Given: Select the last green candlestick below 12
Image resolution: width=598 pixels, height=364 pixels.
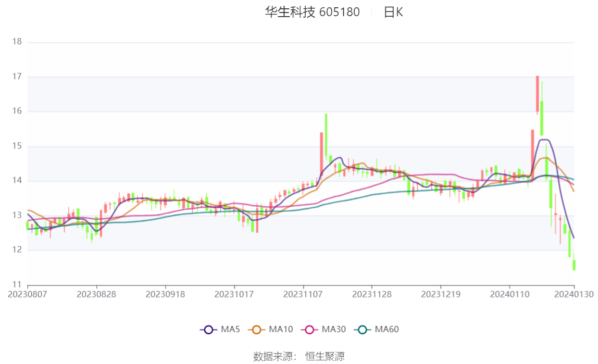Looking at the screenshot, I should click(x=574, y=263).
